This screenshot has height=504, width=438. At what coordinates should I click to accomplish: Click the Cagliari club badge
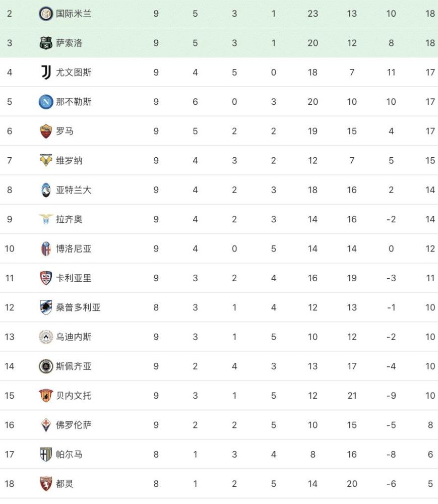46,278
